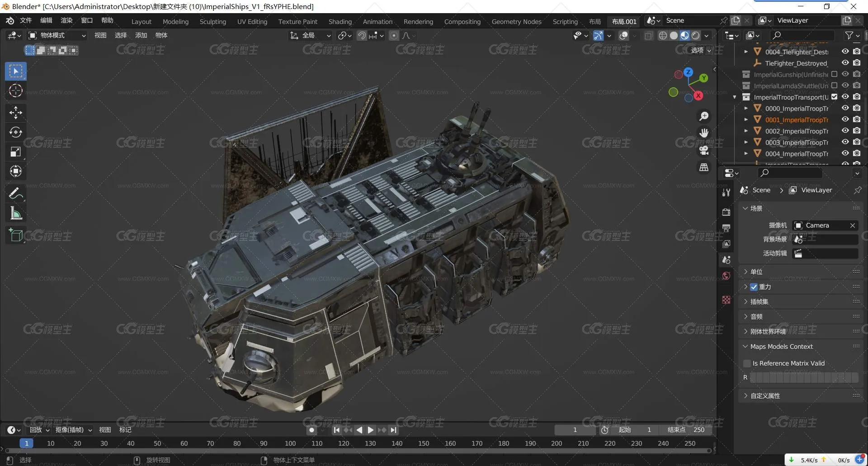Switch to rendered viewport shading
This screenshot has width=868, height=466.
click(x=696, y=35)
